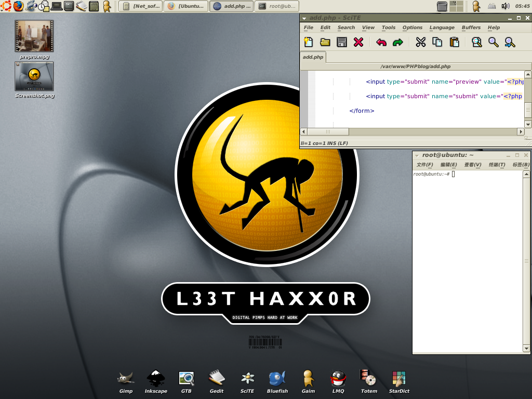
Task: Click the magnifier with blue arrow icon
Action: 510,42
